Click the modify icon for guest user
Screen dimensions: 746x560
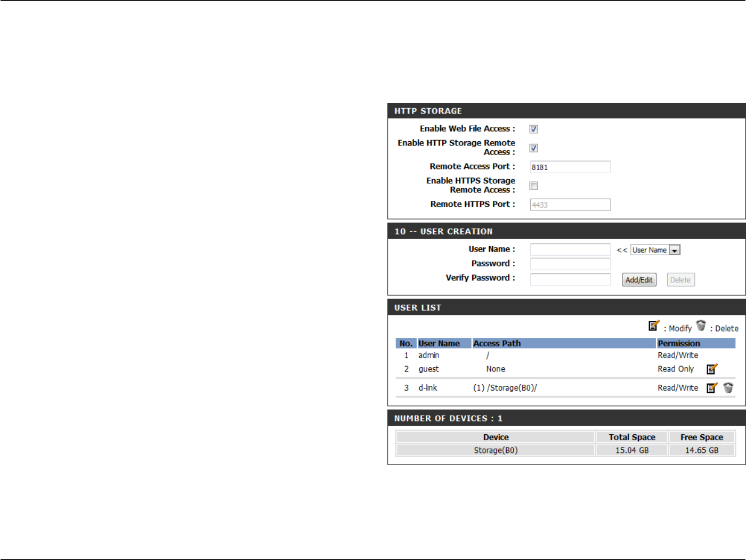point(712,369)
